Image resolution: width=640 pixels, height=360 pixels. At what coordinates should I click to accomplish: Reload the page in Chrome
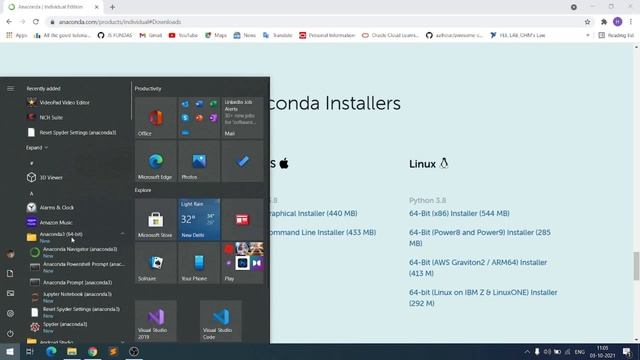[36, 22]
